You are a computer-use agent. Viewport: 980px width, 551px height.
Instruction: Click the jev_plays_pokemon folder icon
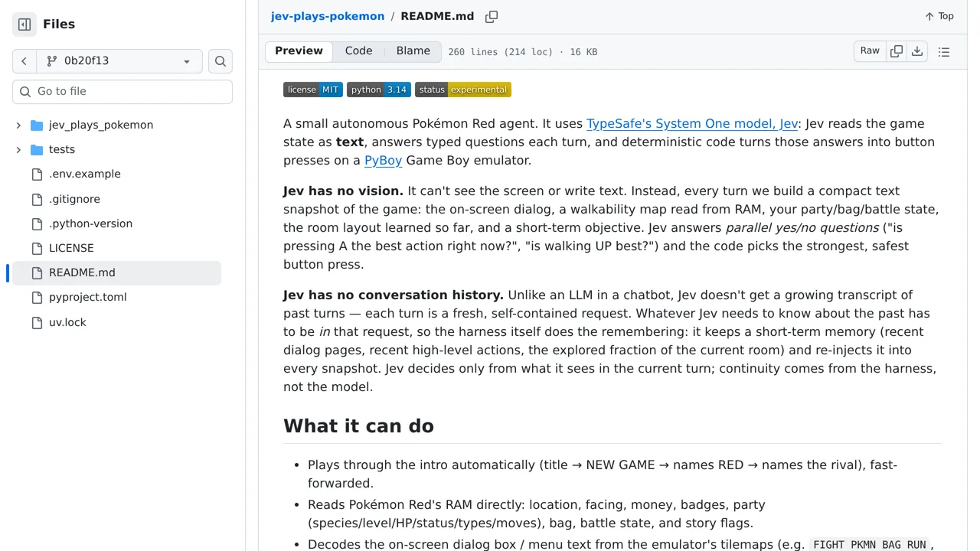tap(37, 125)
